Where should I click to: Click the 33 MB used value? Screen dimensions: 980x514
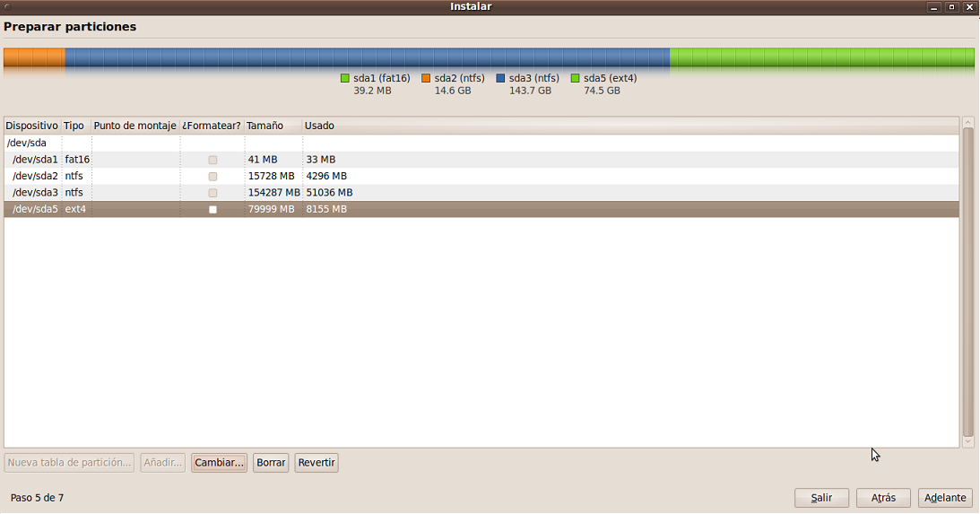pyautogui.click(x=321, y=160)
